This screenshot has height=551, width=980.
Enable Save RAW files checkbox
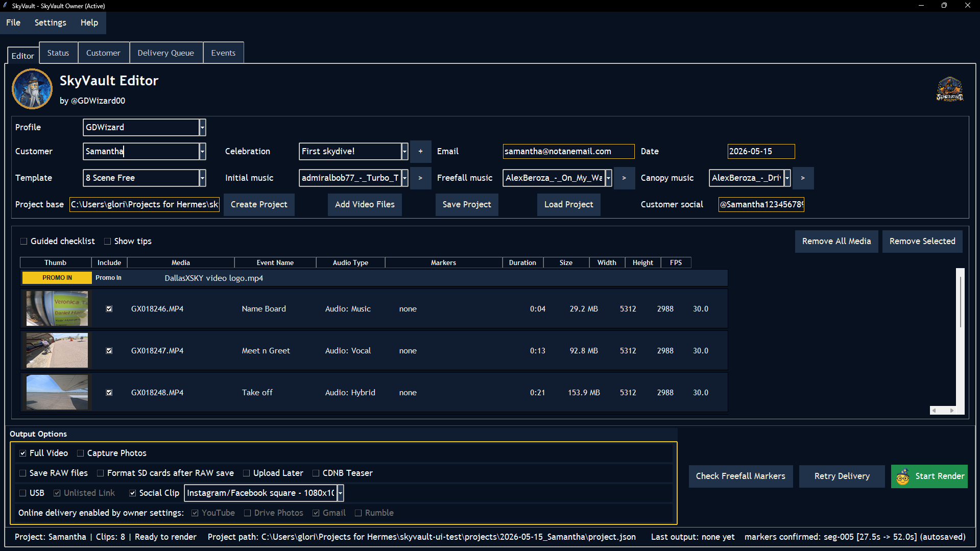click(22, 473)
